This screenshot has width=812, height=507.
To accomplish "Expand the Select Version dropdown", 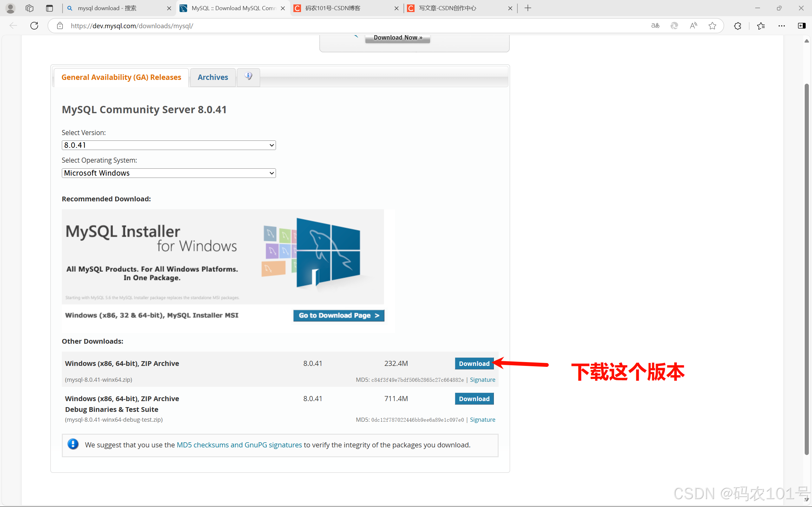I will [169, 145].
